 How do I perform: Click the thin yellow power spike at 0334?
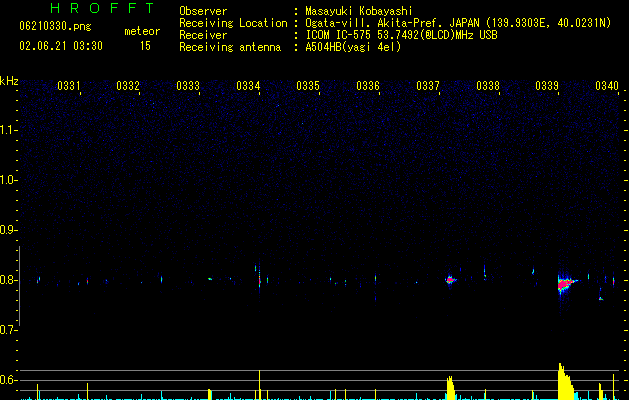[x=260, y=385]
